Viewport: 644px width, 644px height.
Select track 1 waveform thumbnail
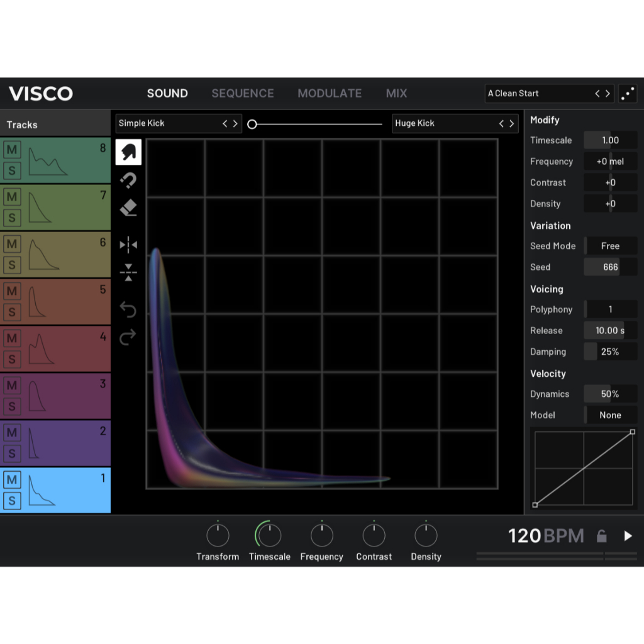click(42, 491)
